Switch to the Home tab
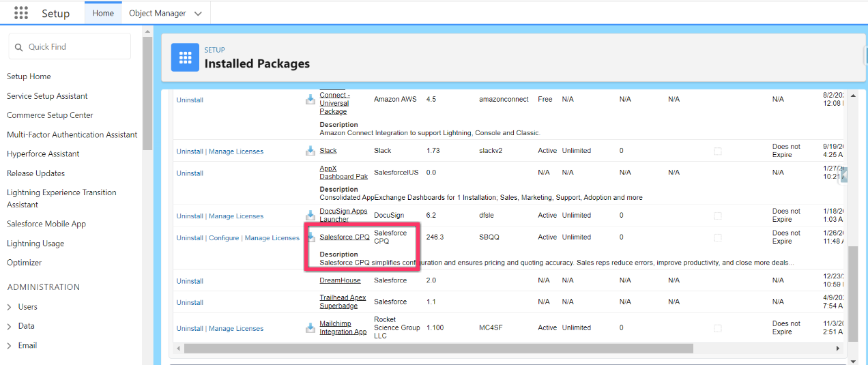This screenshot has width=868, height=365. pos(103,13)
